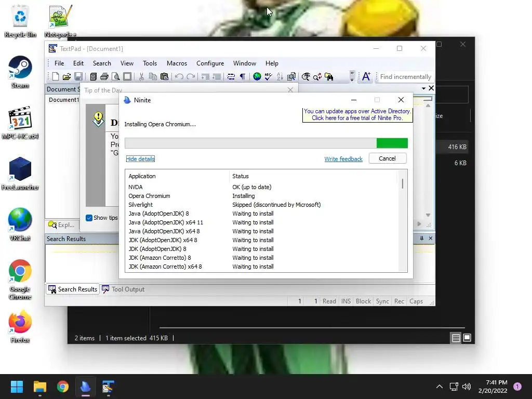Viewport: 532px width, 399px height.
Task: Click the Redo arrow icon in TextPad
Action: coord(191,77)
